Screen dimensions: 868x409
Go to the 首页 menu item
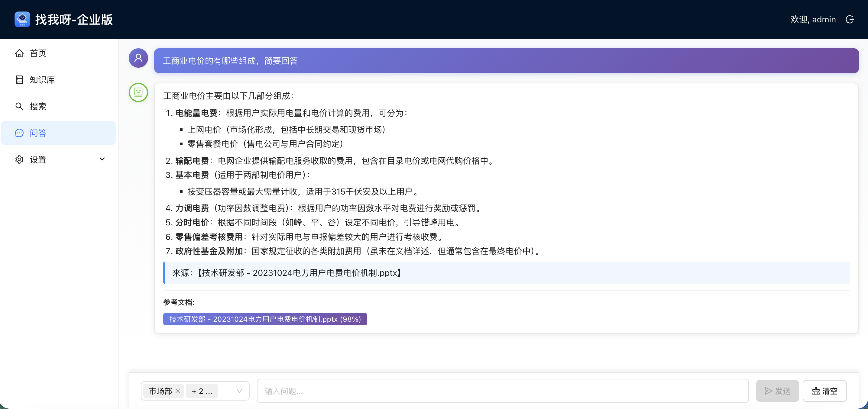coord(38,53)
